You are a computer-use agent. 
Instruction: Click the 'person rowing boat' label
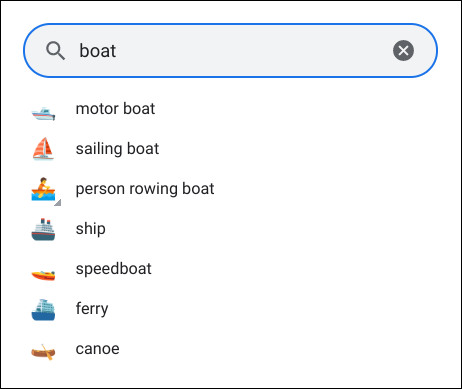click(x=145, y=189)
